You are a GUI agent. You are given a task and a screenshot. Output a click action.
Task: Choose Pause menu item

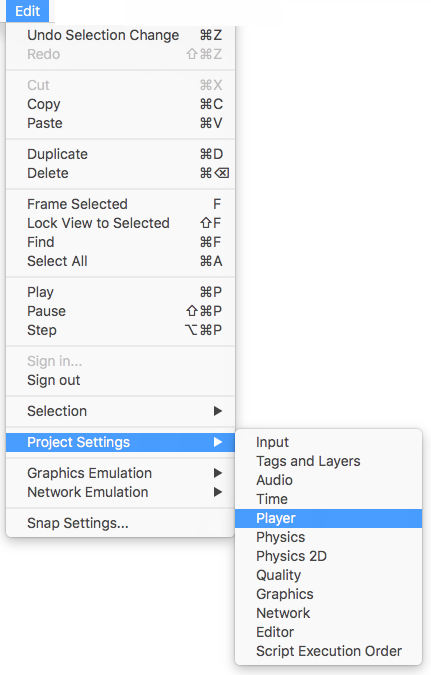(121, 311)
